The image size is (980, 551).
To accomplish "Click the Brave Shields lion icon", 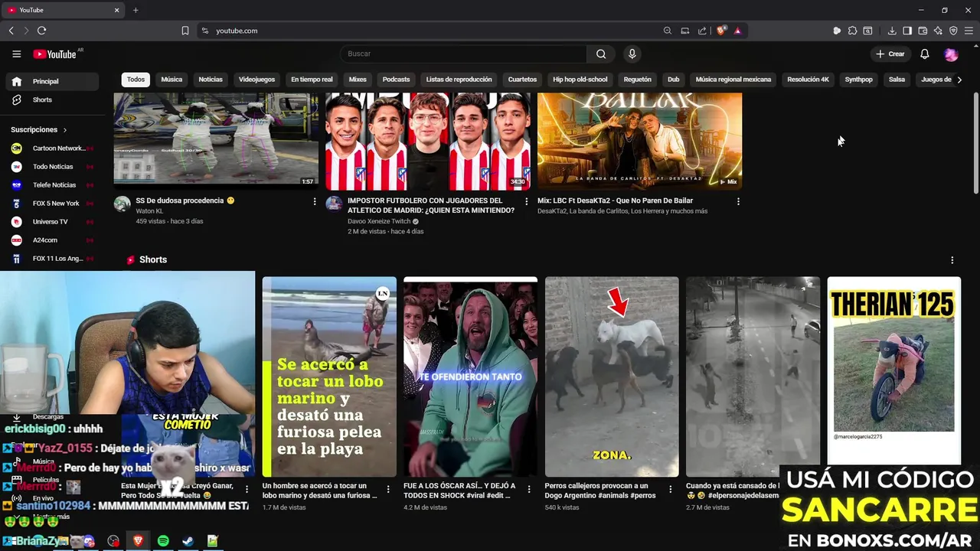I will point(720,31).
